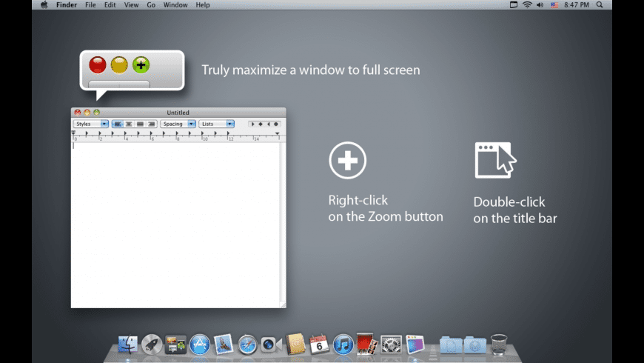Viewport: 644px width, 363px height.
Task: Open Photo Booth in the Dock
Action: click(x=366, y=344)
